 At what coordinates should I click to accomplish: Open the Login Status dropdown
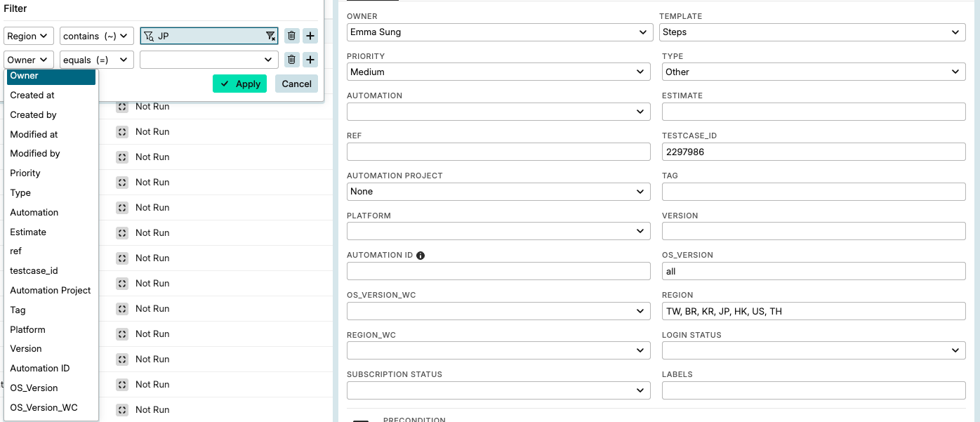(x=813, y=350)
